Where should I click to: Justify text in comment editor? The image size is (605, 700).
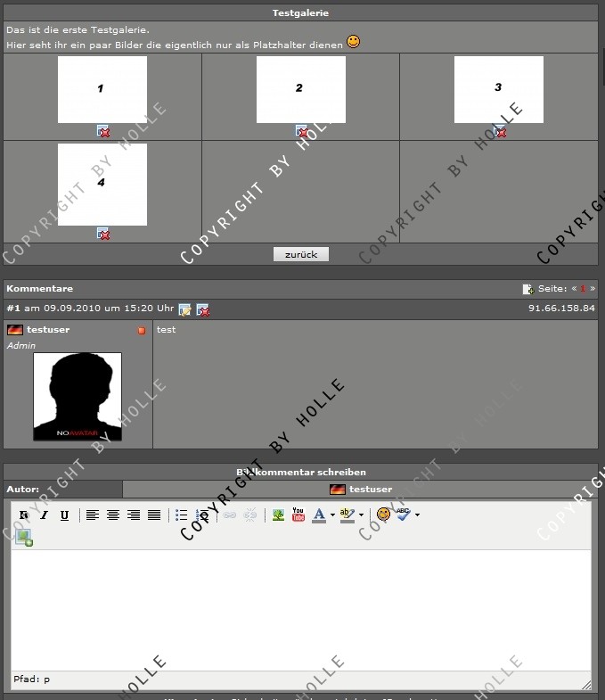[154, 515]
